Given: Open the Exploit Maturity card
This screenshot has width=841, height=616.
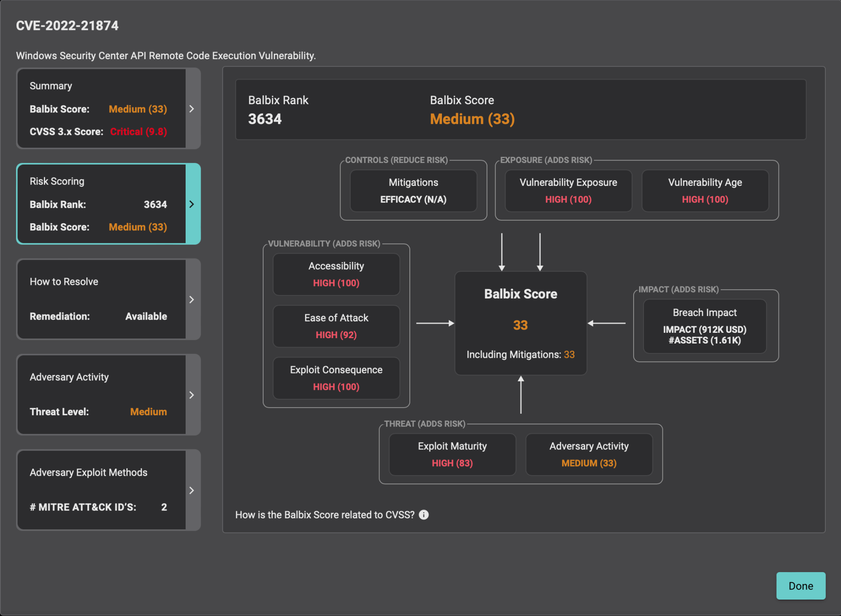Looking at the screenshot, I should pos(452,454).
